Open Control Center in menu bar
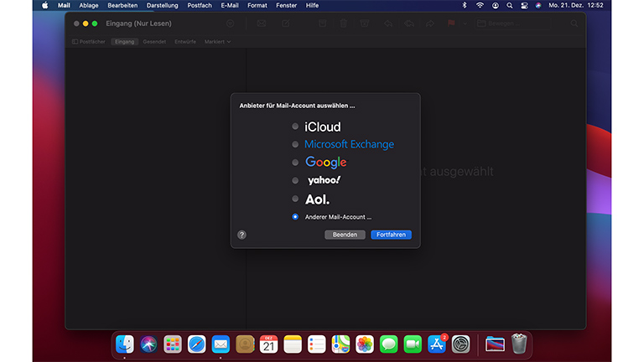644x362 pixels. click(x=524, y=5)
